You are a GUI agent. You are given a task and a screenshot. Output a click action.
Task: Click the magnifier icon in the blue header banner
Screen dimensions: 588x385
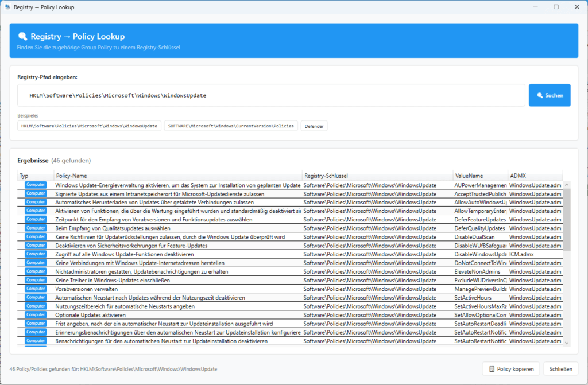22,36
